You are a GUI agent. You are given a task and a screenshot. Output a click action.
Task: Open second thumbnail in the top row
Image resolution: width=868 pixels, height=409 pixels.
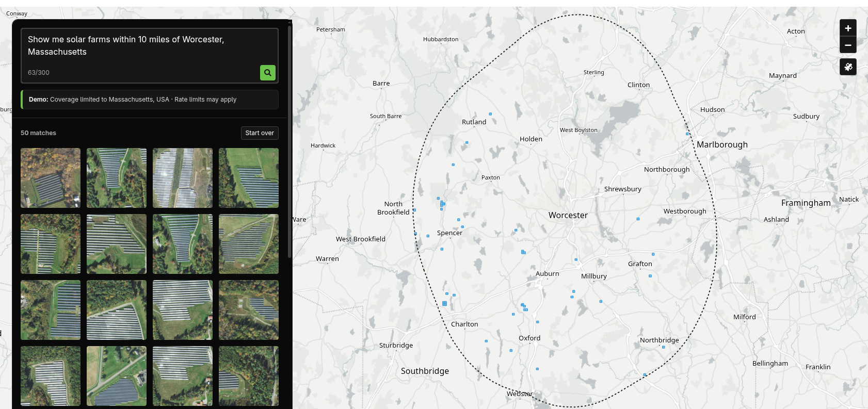click(117, 178)
